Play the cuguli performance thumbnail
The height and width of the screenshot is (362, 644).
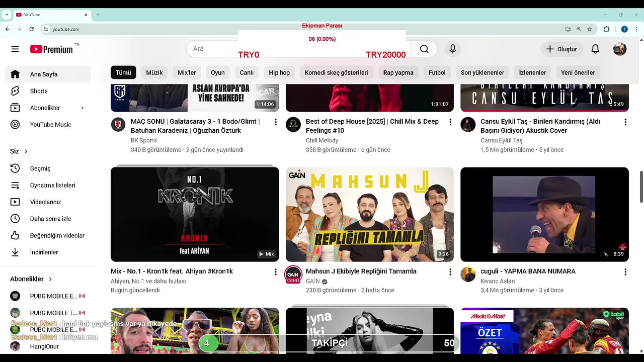point(544,214)
